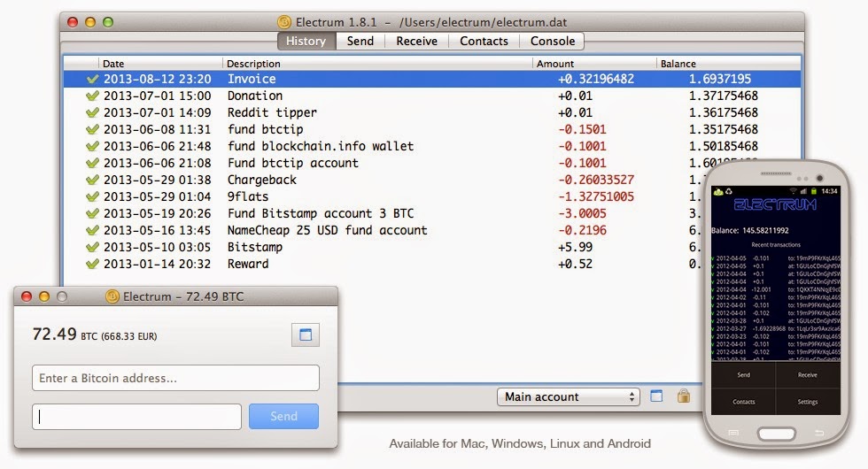Click the balance 1.37175468
The height and width of the screenshot is (469, 868).
coord(724,96)
